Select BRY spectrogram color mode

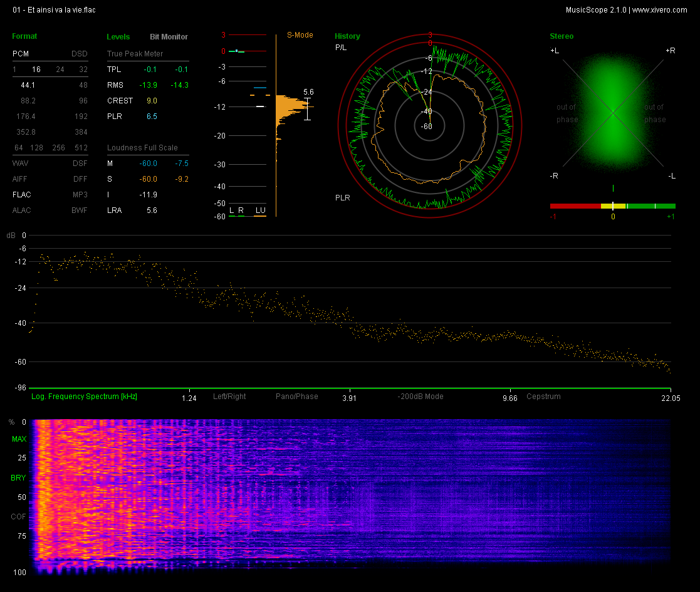coord(18,478)
